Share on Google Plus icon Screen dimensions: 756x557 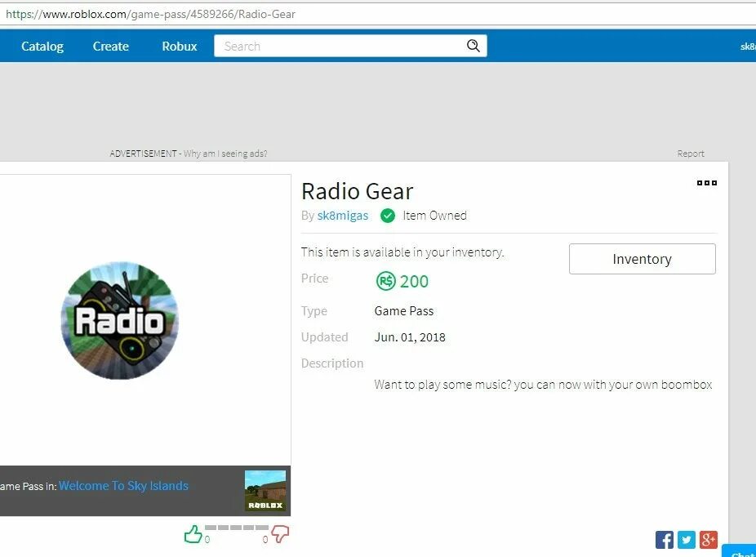tap(709, 540)
